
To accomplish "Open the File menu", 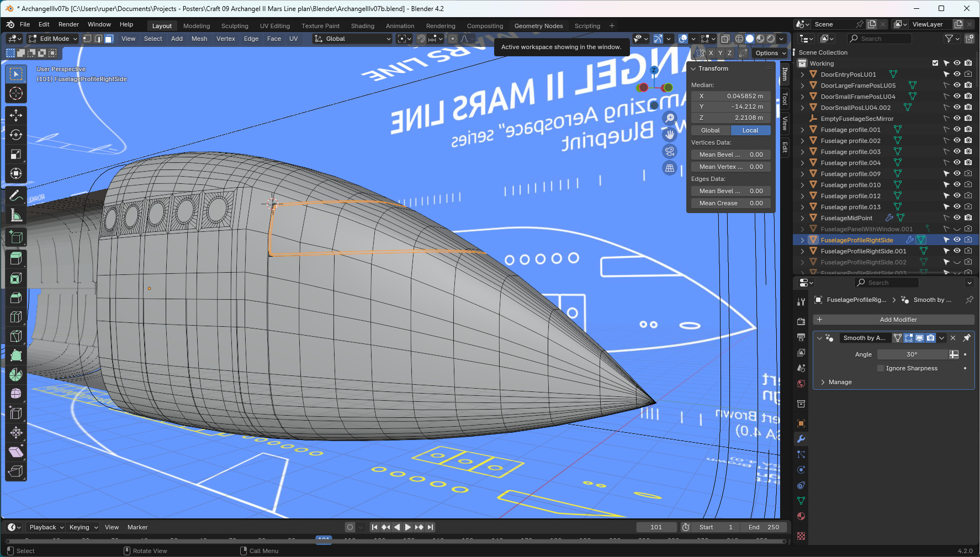I will (25, 24).
